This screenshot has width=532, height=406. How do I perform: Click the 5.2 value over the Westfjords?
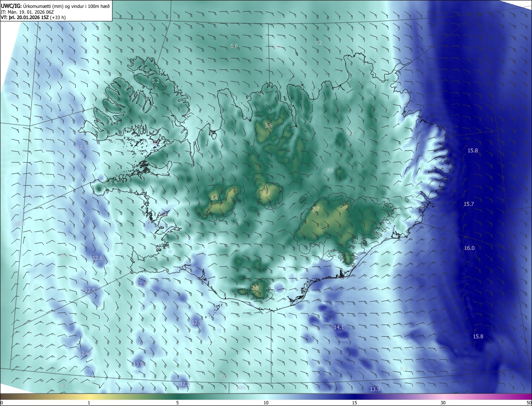(156, 81)
